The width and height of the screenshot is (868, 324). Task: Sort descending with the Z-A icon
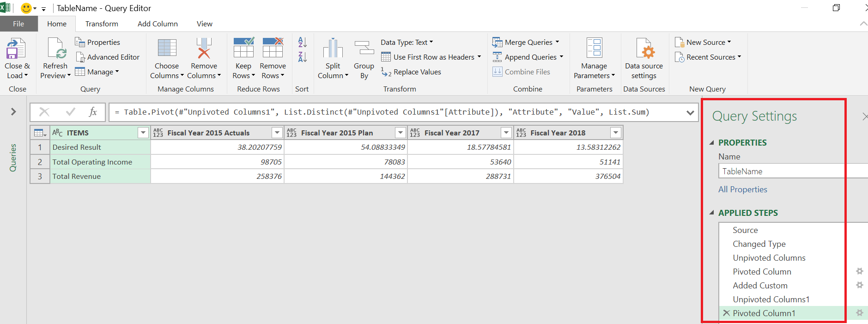point(303,57)
